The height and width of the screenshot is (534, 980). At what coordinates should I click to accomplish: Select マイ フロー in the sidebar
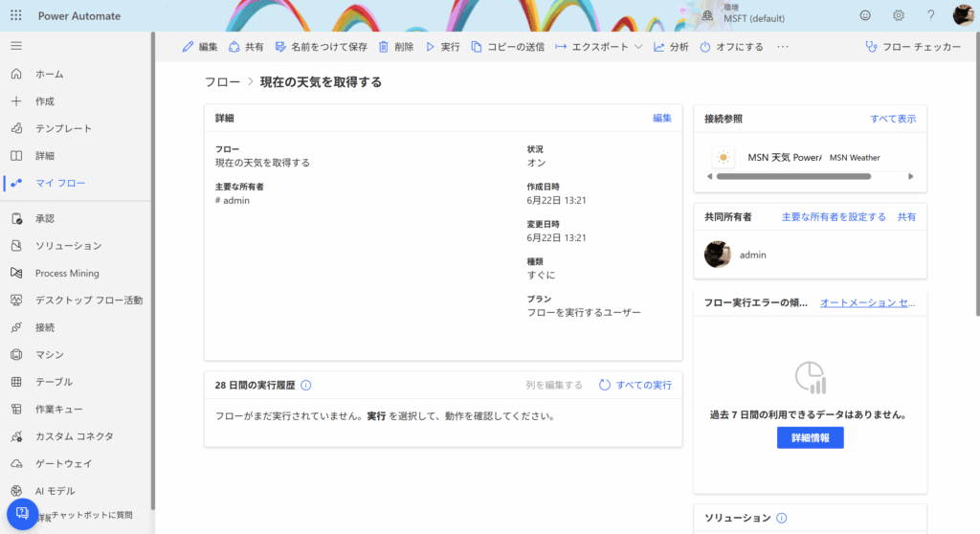click(76, 183)
